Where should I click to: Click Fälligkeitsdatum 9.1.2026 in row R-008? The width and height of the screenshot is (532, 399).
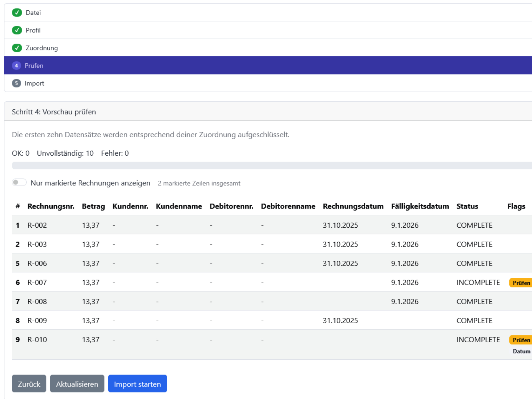point(405,301)
